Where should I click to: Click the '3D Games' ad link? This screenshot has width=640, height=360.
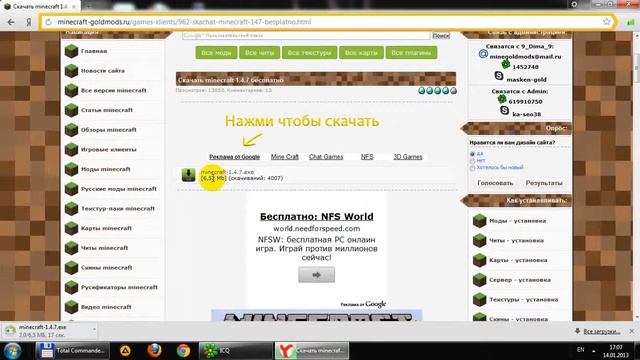[408, 157]
